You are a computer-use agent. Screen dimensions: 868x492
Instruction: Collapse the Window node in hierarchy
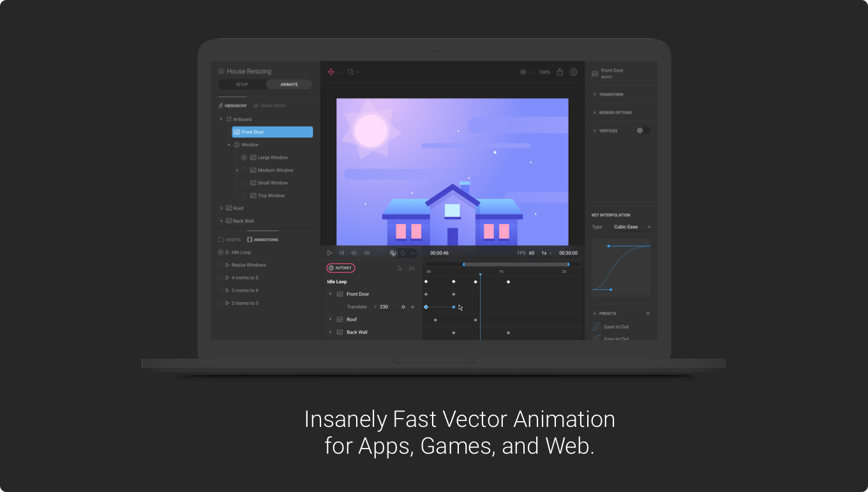[229, 145]
